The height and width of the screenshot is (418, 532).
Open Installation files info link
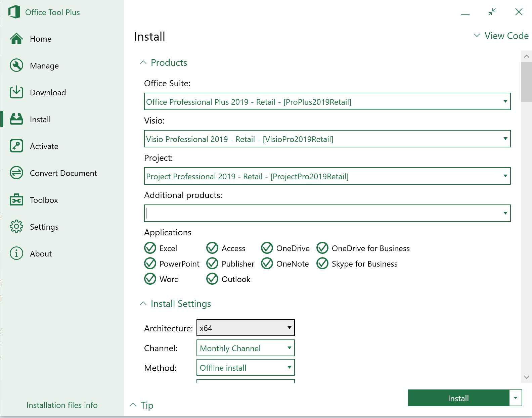tap(62, 405)
